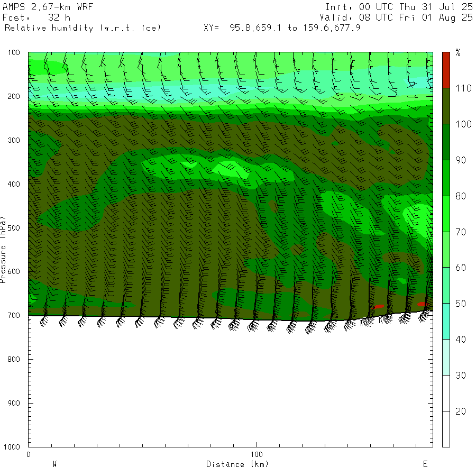Image resolution: width=476 pixels, height=476 pixels.
Task: Click the '100' km distance axis label
Action: pyautogui.click(x=257, y=454)
